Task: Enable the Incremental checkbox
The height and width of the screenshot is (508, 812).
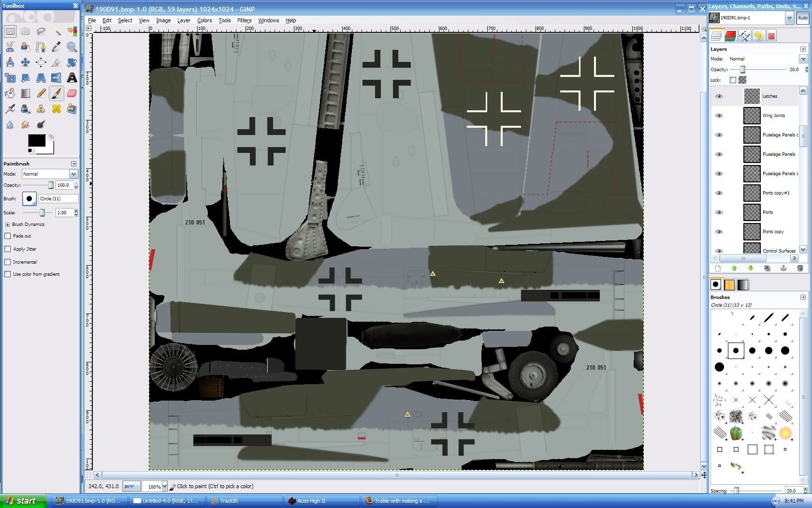Action: pyautogui.click(x=7, y=262)
